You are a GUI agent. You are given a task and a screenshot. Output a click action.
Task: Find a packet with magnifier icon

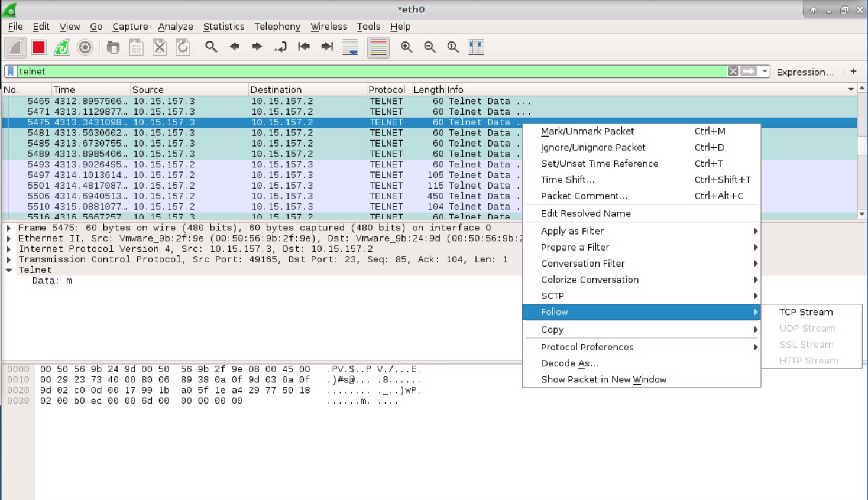coord(211,47)
